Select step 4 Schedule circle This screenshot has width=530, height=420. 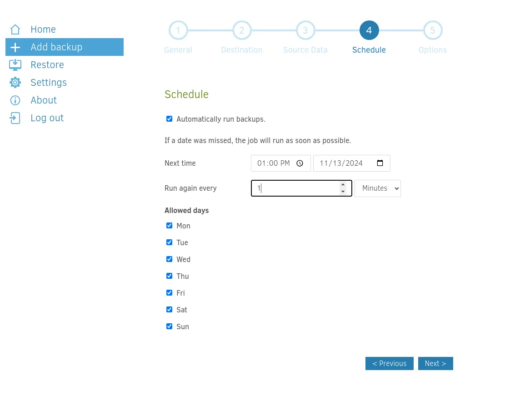coord(369,30)
